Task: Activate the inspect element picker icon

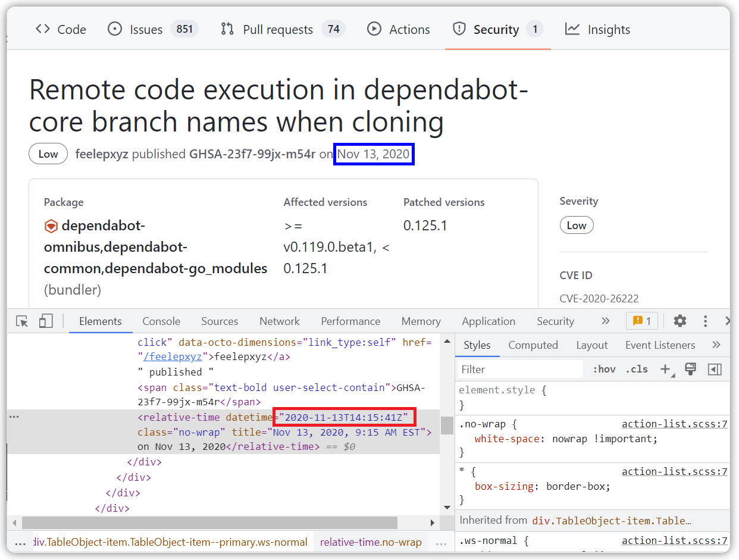Action: pos(22,321)
